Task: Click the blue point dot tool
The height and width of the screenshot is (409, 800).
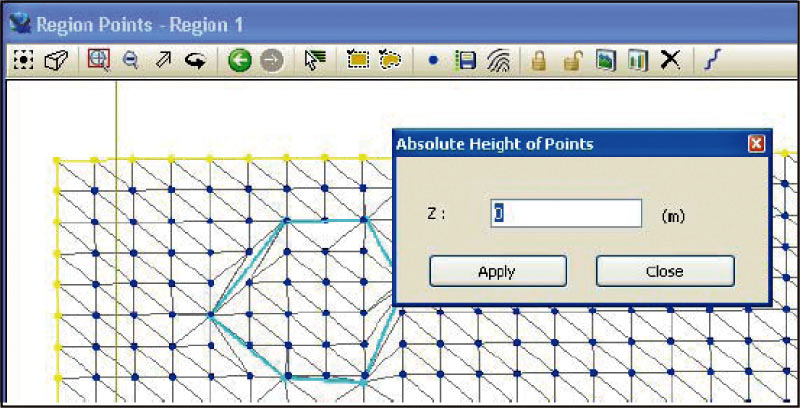Action: click(434, 61)
